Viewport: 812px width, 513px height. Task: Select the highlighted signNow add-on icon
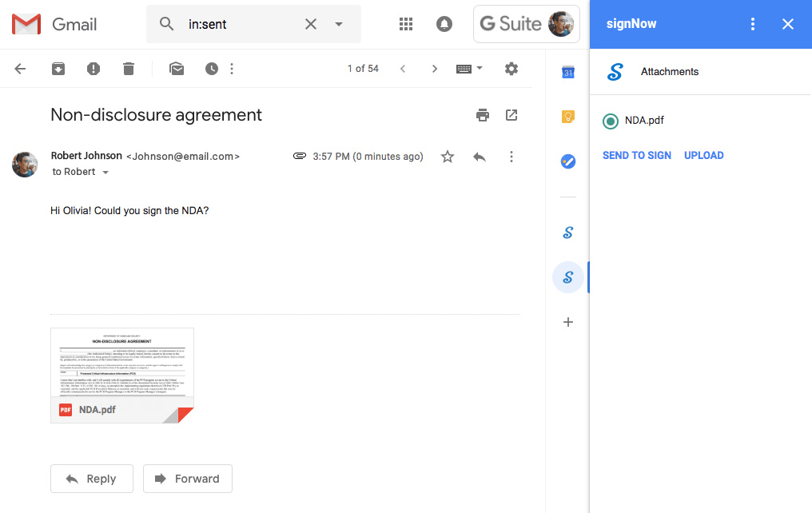(568, 277)
